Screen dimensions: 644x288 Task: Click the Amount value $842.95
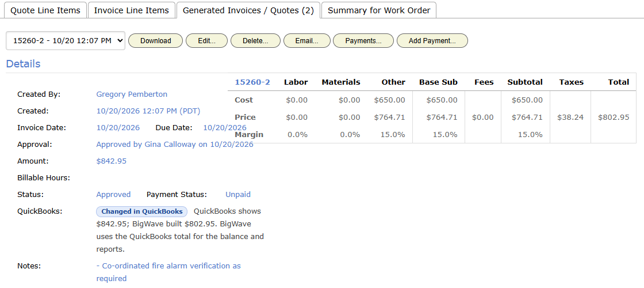pyautogui.click(x=112, y=161)
